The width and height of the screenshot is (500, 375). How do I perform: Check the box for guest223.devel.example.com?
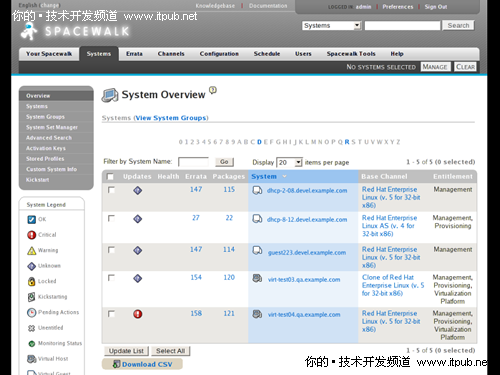(111, 250)
